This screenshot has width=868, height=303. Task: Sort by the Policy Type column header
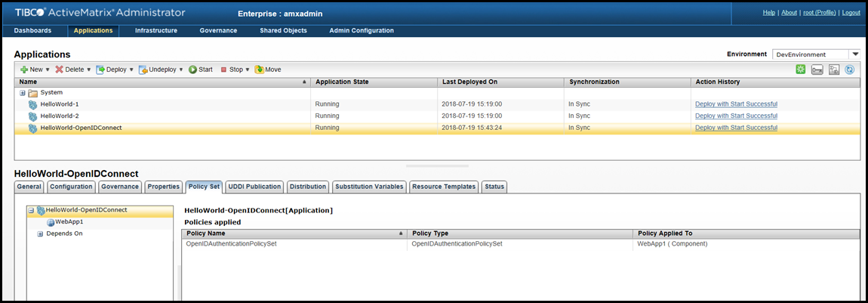pyautogui.click(x=520, y=233)
